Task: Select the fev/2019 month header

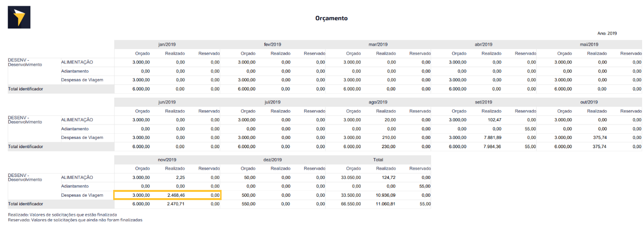Action: coord(273,44)
